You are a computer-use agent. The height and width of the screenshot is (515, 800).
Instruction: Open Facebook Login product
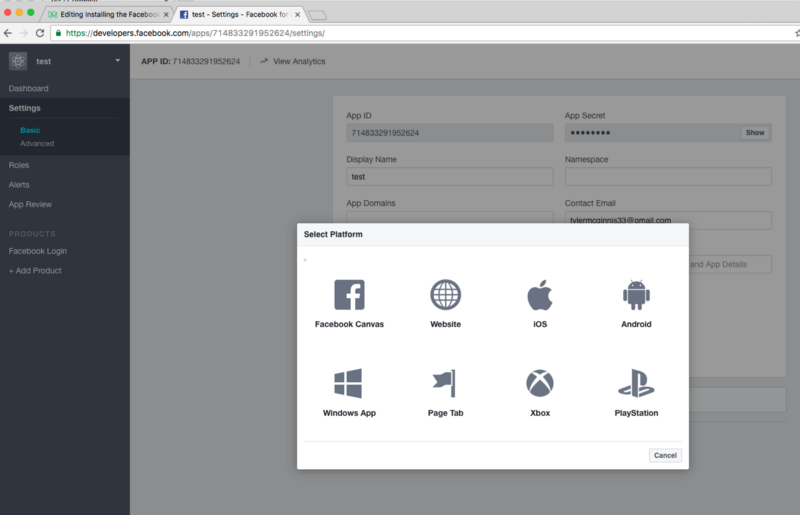(x=38, y=251)
